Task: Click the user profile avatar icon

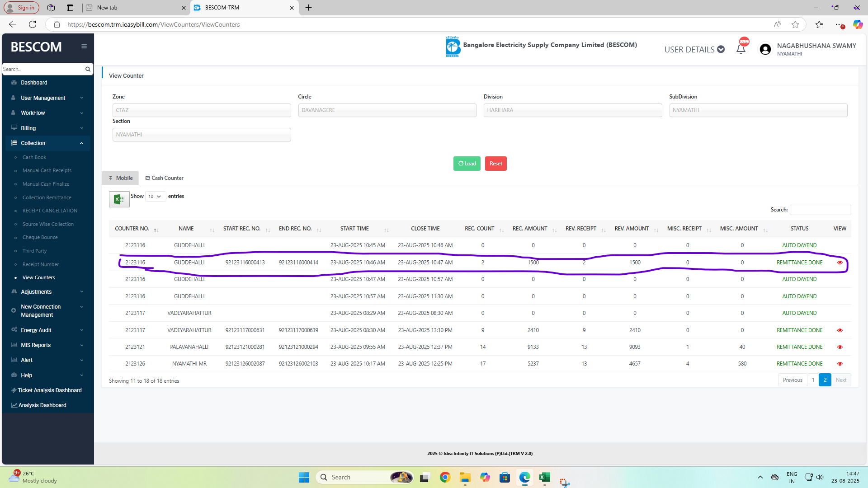Action: (765, 49)
